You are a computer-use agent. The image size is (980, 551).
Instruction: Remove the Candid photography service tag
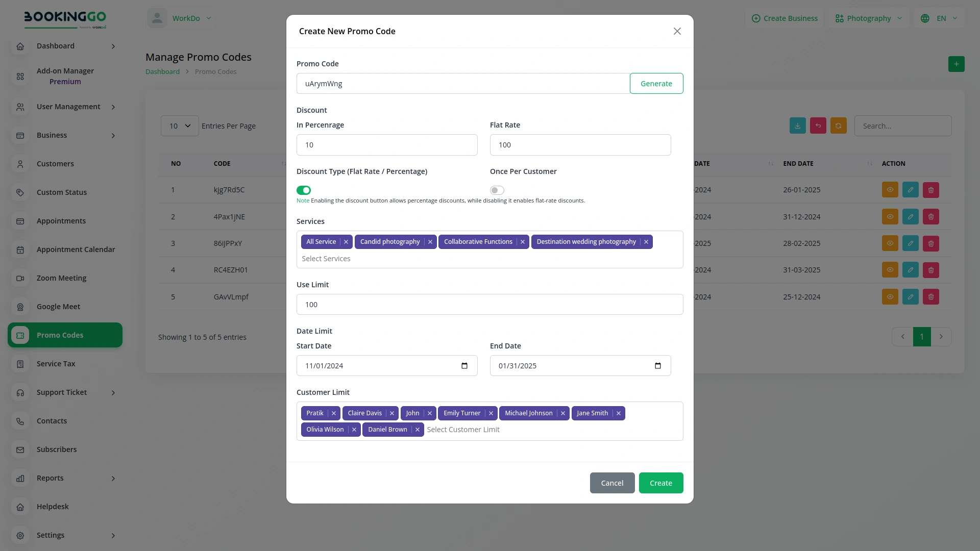pos(430,241)
